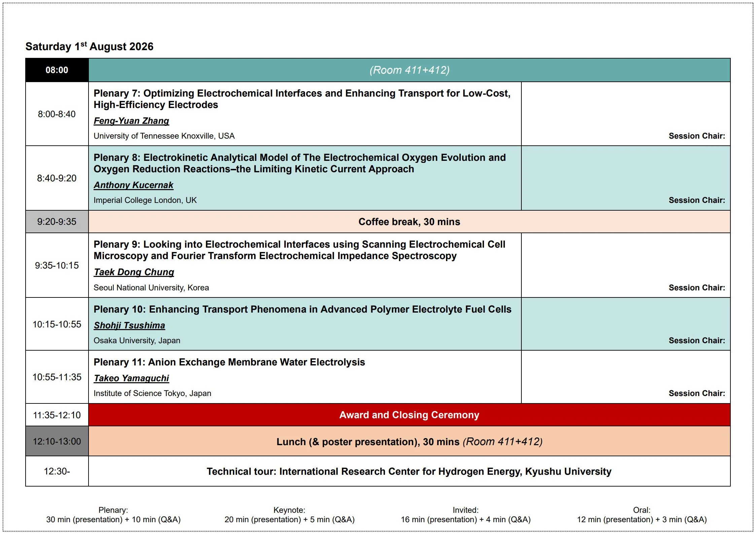Click Plenary 11 Anion Exchange Membrane title

[x=229, y=362]
